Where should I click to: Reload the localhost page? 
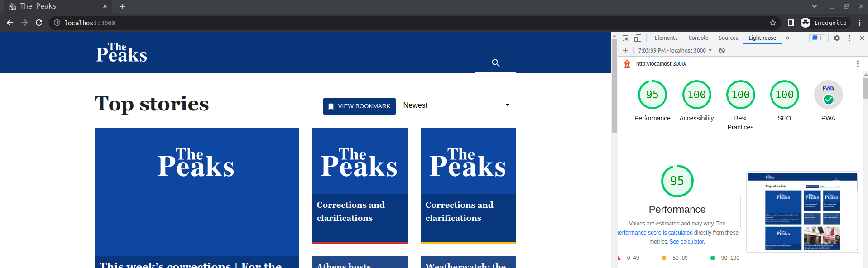(39, 23)
